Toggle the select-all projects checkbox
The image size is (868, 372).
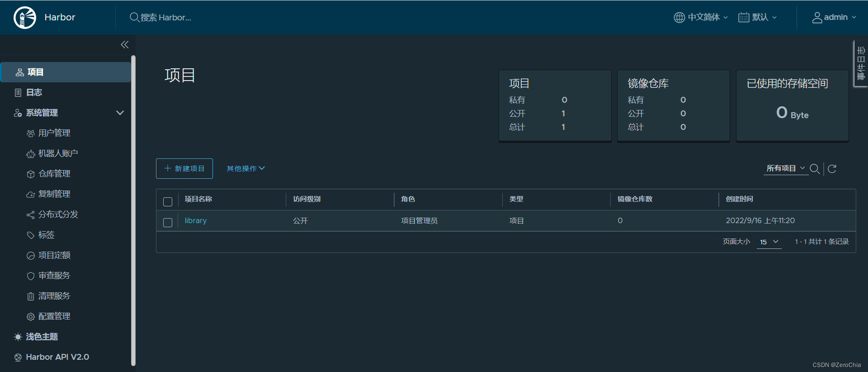pyautogui.click(x=168, y=201)
